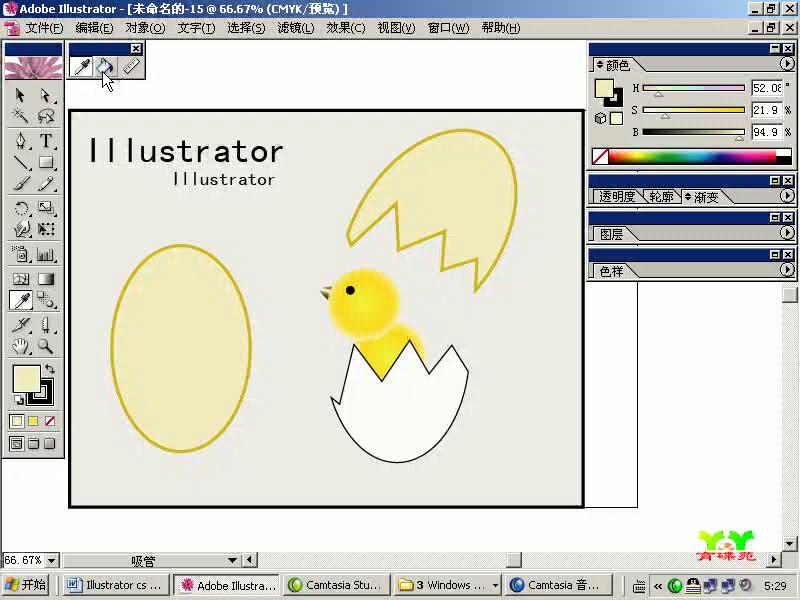Open the 编辑(E) menu

[94, 28]
